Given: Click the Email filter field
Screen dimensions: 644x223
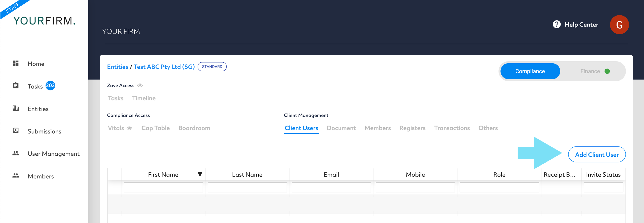Looking at the screenshot, I should pos(331,187).
